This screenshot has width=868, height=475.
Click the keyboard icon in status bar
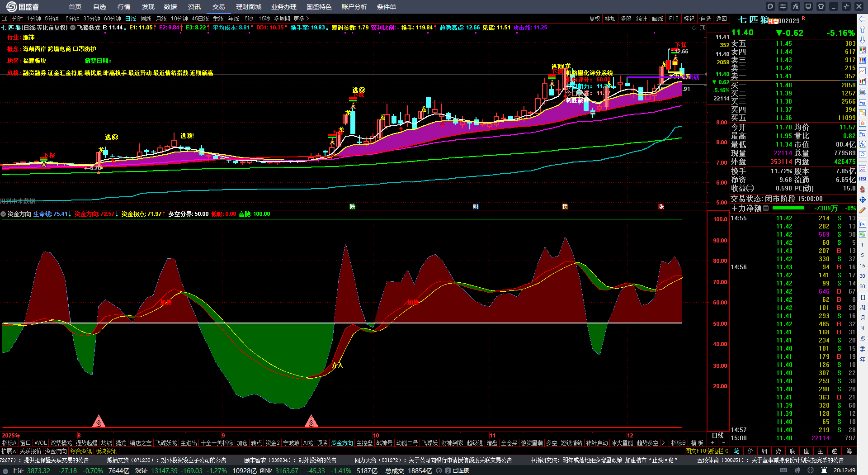[783, 470]
